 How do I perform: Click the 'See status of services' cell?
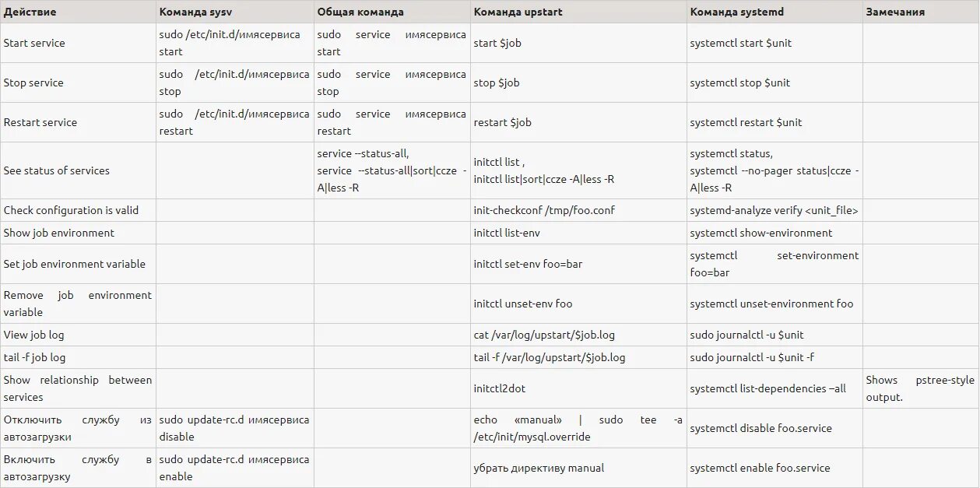[57, 170]
